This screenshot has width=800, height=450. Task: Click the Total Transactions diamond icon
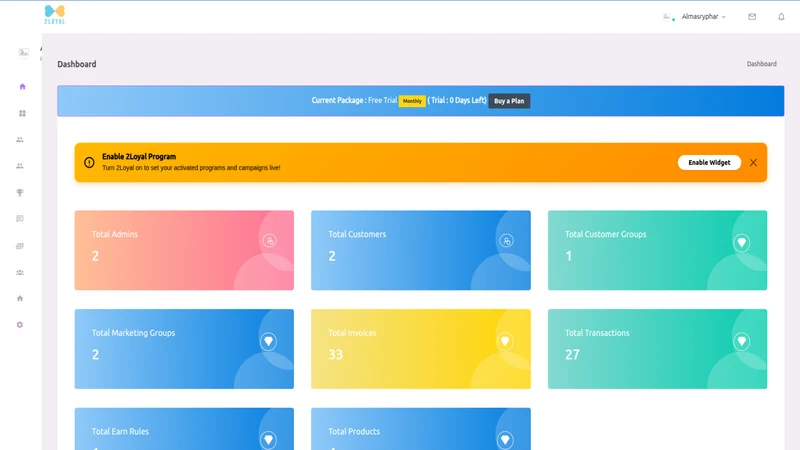tap(742, 341)
